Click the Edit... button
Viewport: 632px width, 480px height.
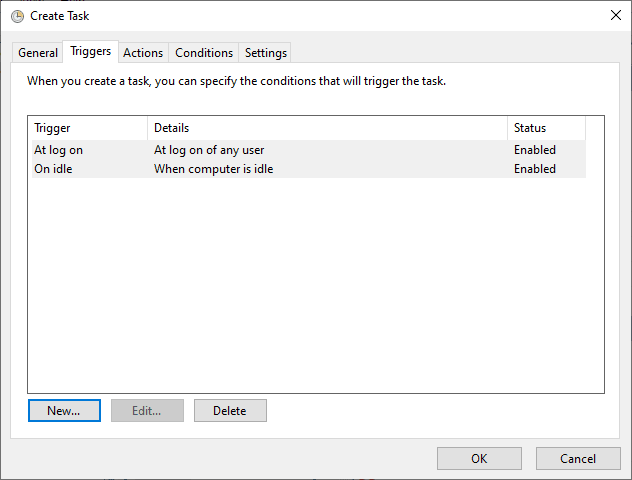point(147,410)
